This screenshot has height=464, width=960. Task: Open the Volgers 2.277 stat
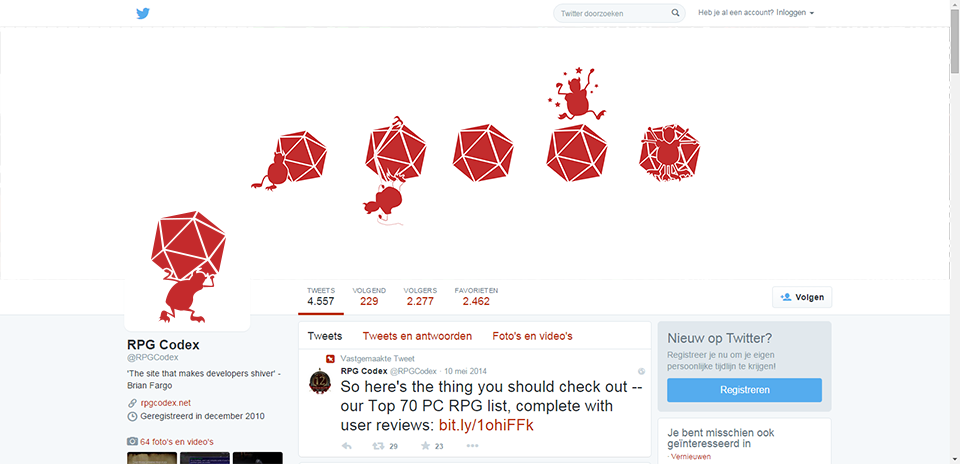420,296
